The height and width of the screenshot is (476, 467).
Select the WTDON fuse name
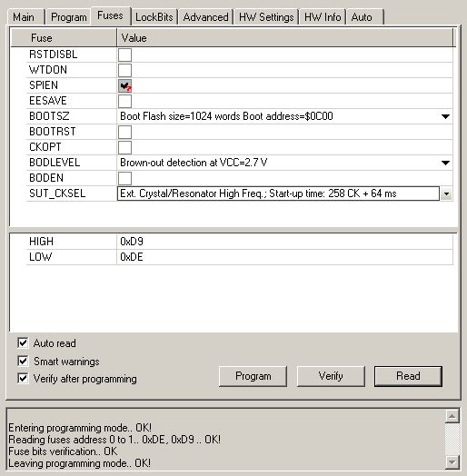coord(48,70)
